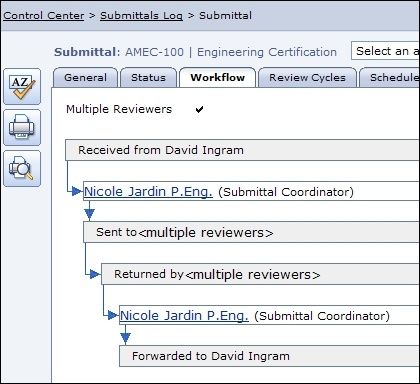The image size is (420, 384).
Task: Click the first Nicole Jardin P.Eng. link
Action: click(148, 192)
